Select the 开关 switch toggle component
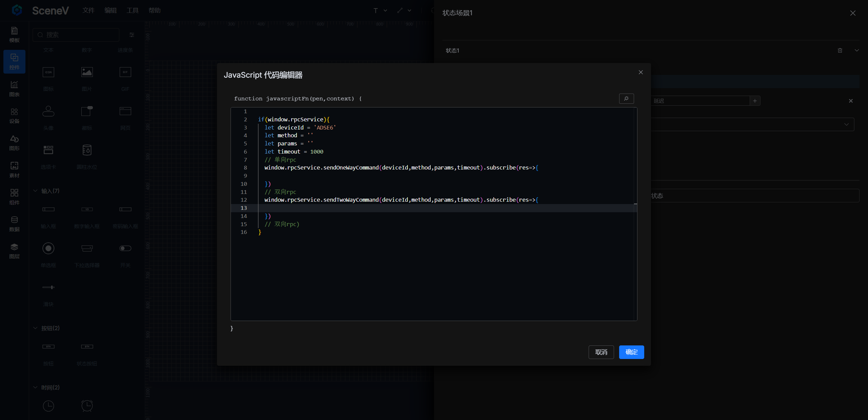Screen dimensions: 868x420 point(125,248)
